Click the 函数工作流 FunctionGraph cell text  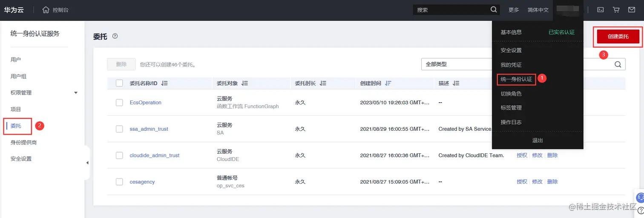[248, 106]
